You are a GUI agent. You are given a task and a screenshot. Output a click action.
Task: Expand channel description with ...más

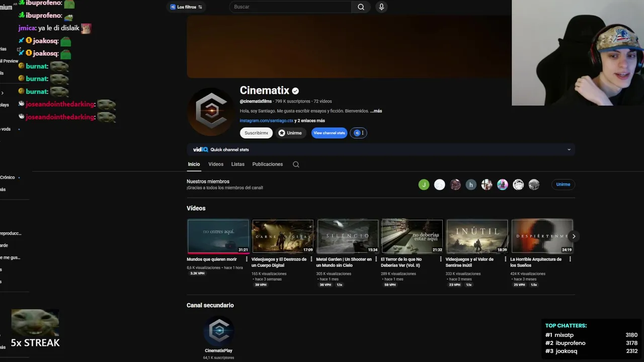[x=376, y=111]
